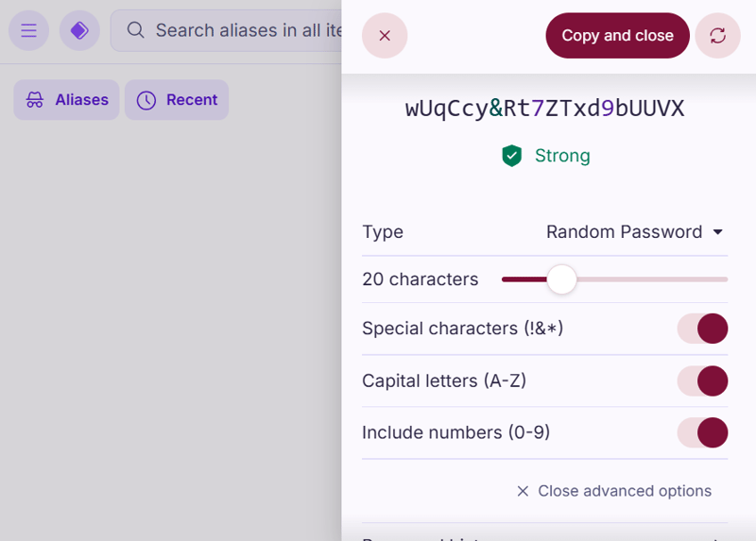Open the hamburger menu
Image resolution: width=756 pixels, height=541 pixels.
pyautogui.click(x=28, y=31)
